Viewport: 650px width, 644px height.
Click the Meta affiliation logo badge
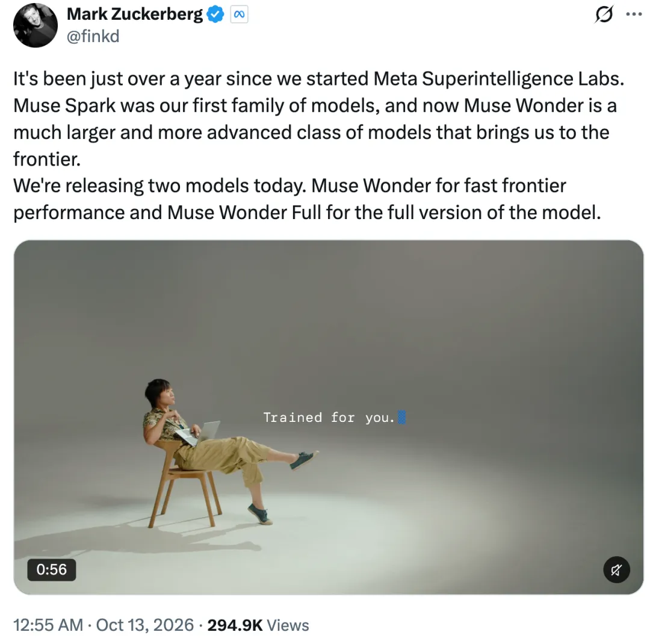click(239, 14)
